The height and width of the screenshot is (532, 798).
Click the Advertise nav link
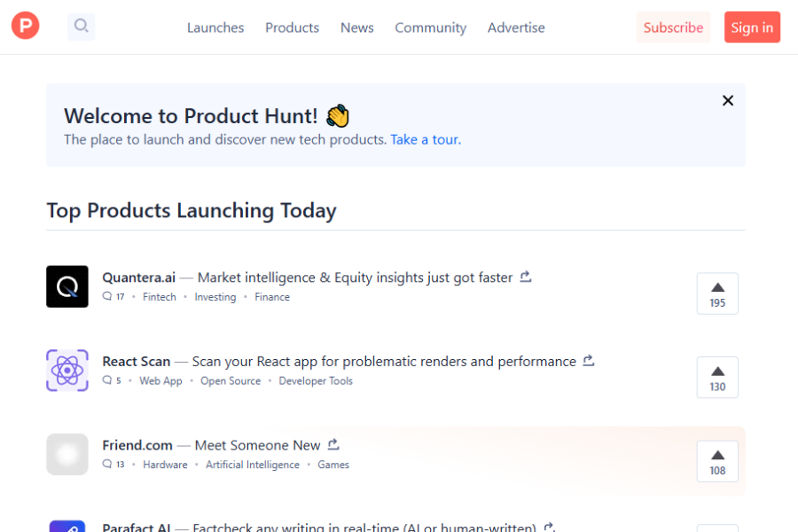coord(516,27)
